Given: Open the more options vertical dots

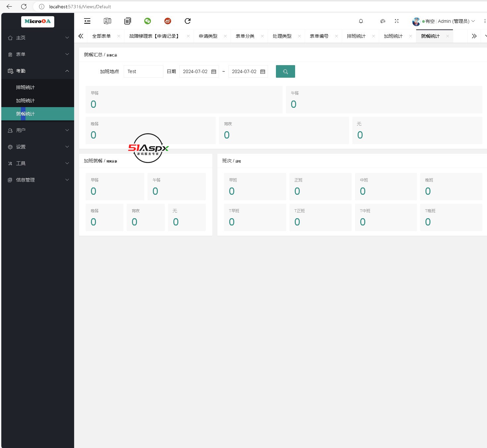Looking at the screenshot, I should (485, 21).
